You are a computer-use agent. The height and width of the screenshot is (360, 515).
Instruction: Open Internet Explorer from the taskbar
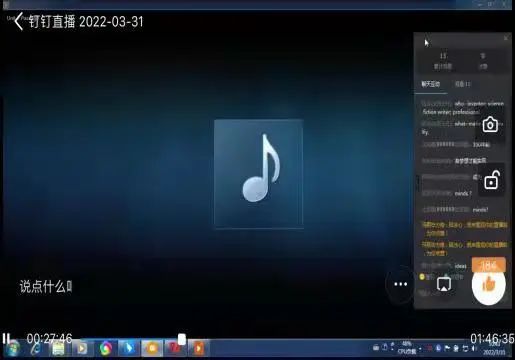point(35,349)
